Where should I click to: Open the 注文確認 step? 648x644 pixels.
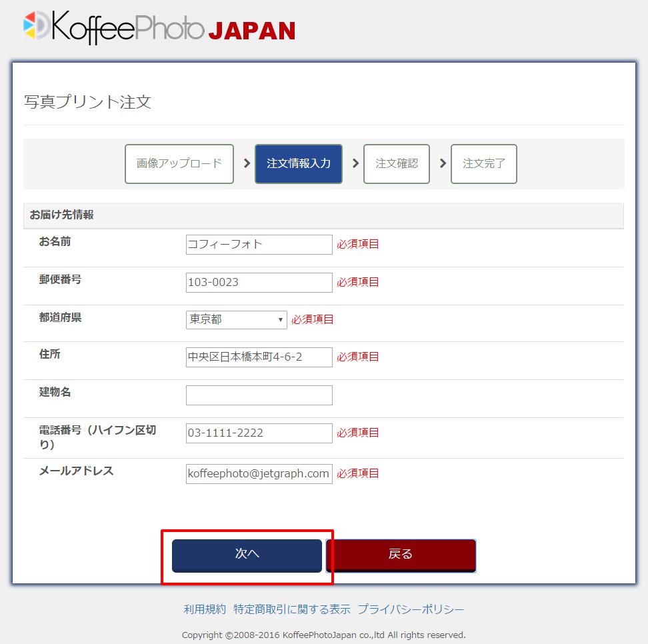396,164
